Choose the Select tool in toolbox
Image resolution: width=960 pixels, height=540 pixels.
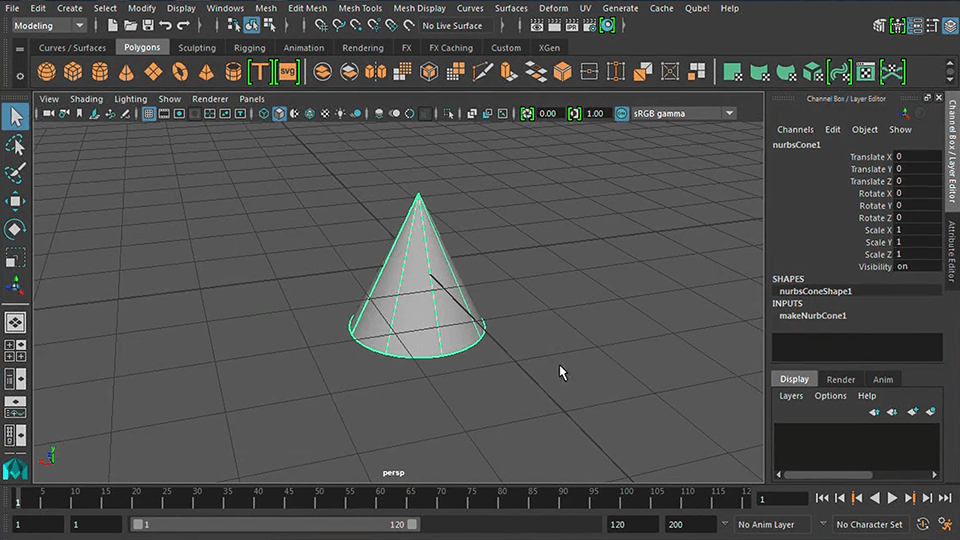click(x=15, y=116)
